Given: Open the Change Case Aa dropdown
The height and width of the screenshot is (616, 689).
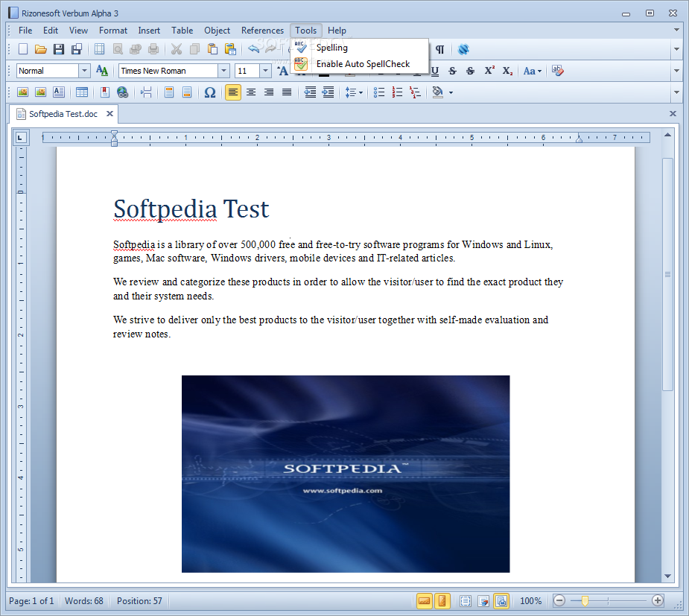Looking at the screenshot, I should (532, 71).
